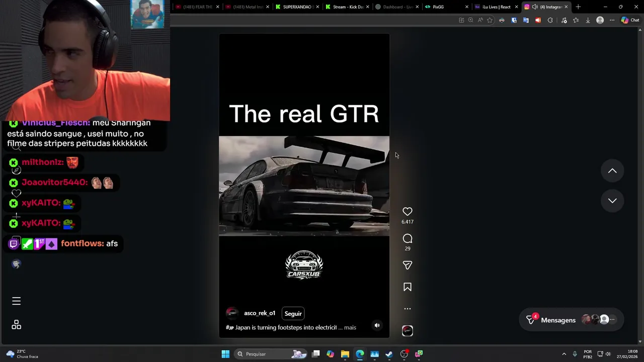Viewport: 644px width, 362px height.
Task: Open the Edge downloads panel
Action: pyautogui.click(x=588, y=20)
